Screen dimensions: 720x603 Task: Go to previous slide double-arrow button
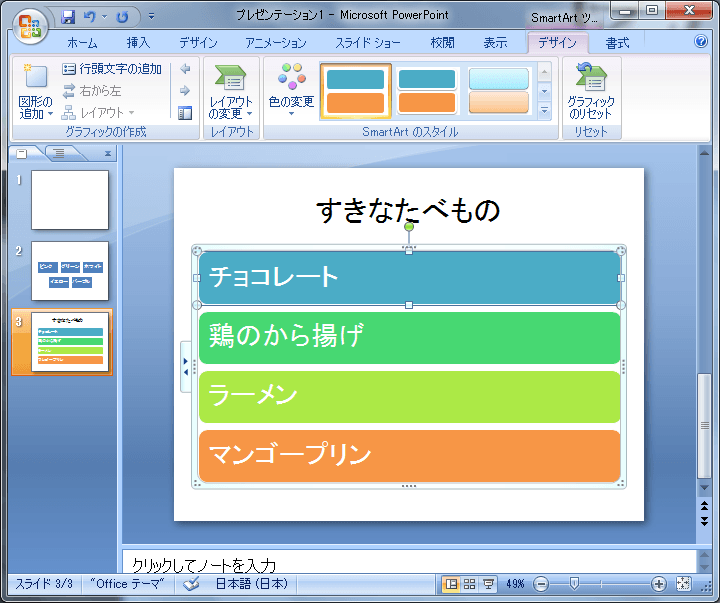pyautogui.click(x=704, y=506)
